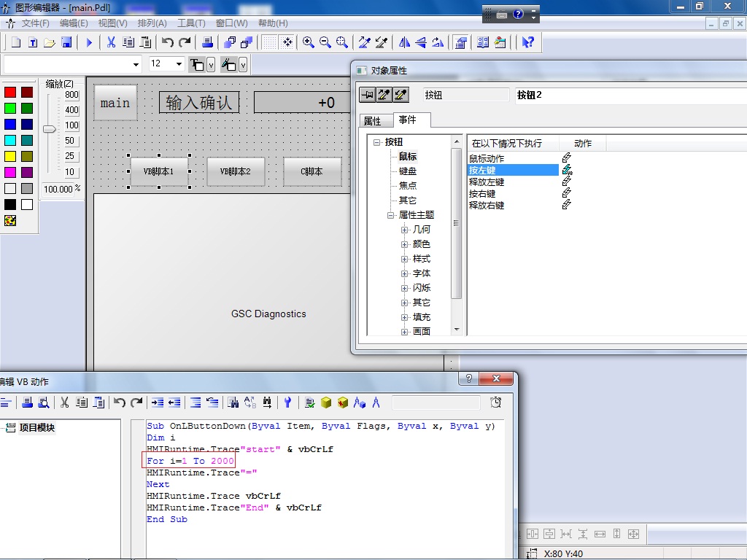The height and width of the screenshot is (560, 747).
Task: Open the 文件(F) menu
Action: pos(35,23)
